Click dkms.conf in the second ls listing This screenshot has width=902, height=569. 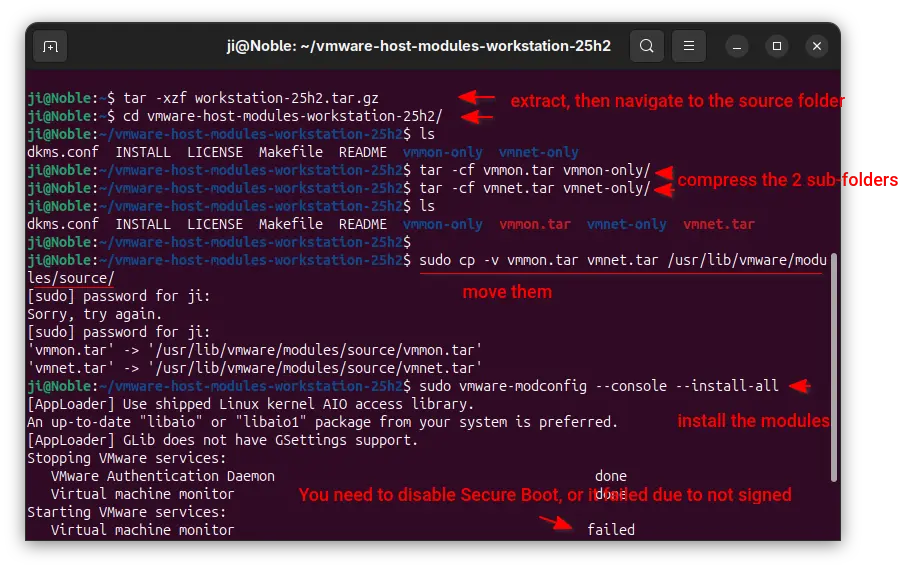point(63,224)
